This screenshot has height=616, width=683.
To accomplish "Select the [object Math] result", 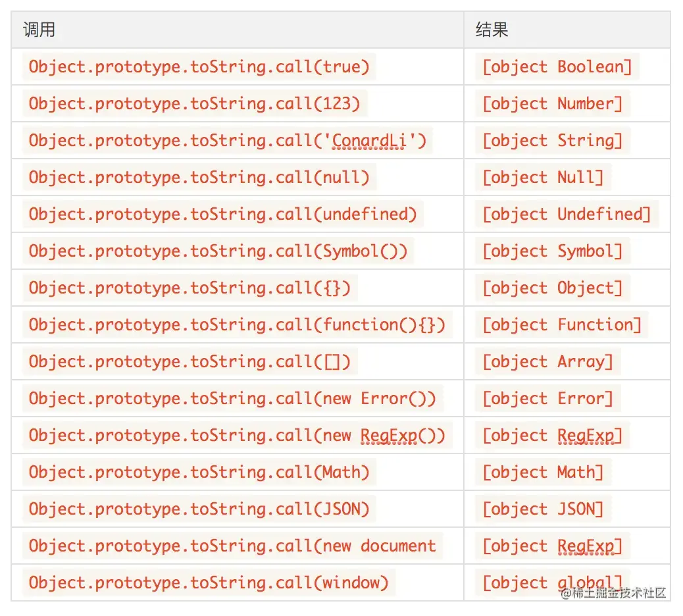I will point(543,472).
